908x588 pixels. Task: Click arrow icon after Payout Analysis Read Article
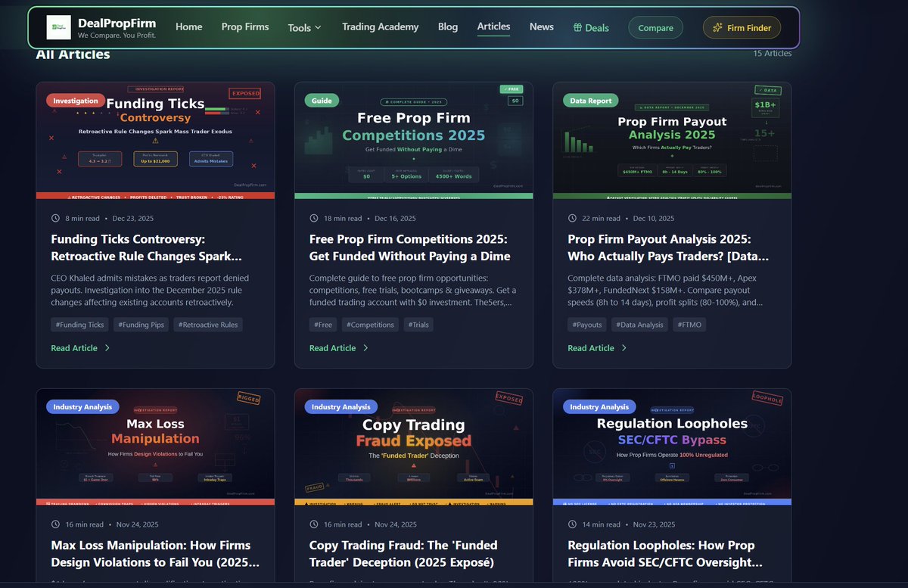coord(624,348)
